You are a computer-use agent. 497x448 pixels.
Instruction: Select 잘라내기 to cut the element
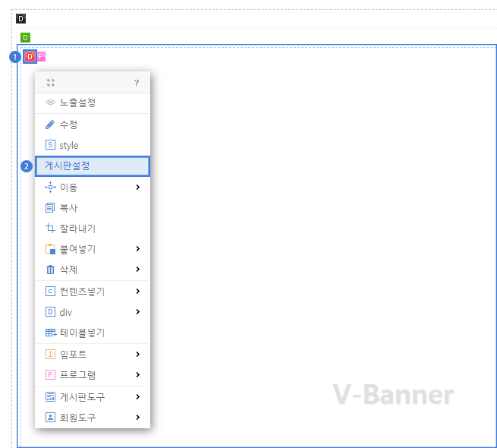[x=77, y=229]
